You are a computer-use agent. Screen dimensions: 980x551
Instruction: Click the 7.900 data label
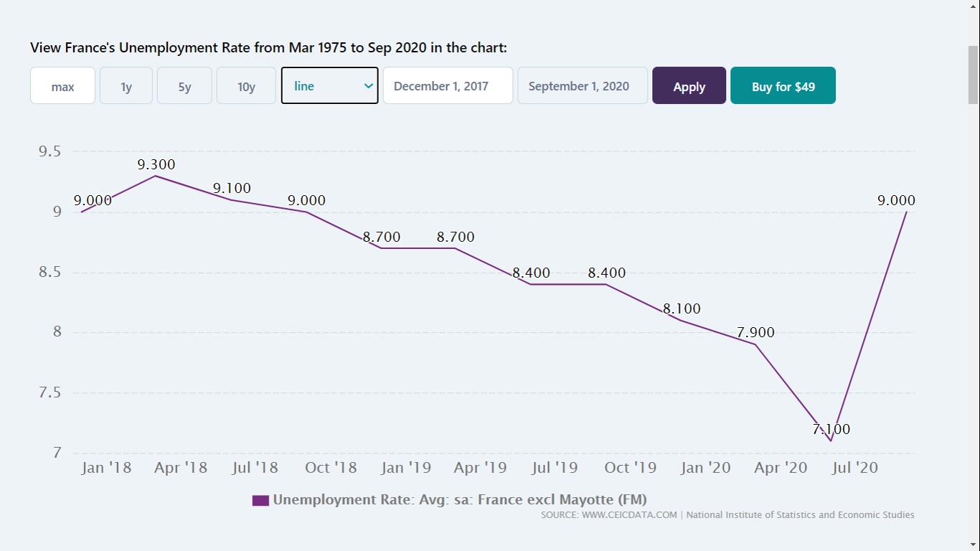[x=755, y=332]
